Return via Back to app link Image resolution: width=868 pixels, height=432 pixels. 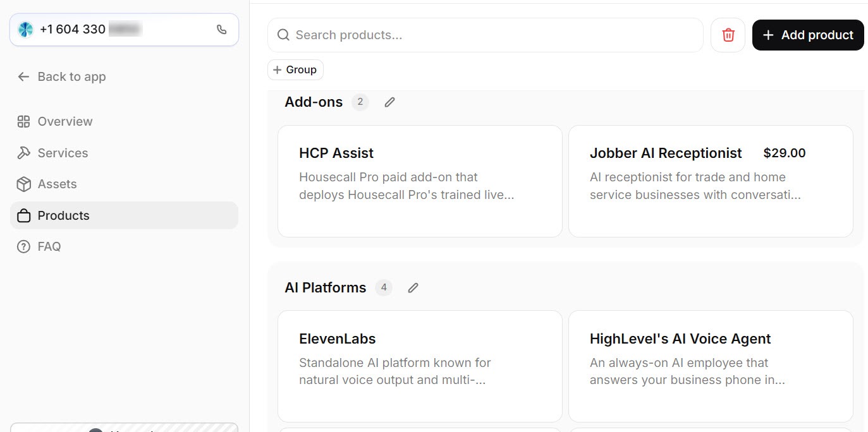(61, 76)
